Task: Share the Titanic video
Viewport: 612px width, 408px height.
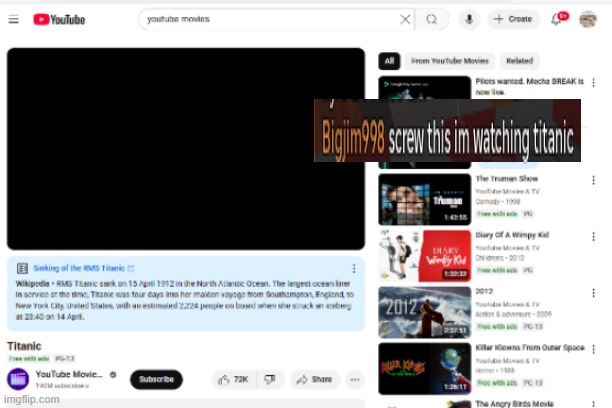Action: (315, 379)
